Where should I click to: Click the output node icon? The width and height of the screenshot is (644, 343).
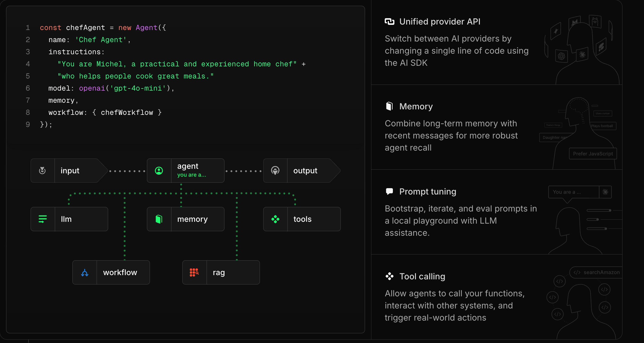(275, 171)
